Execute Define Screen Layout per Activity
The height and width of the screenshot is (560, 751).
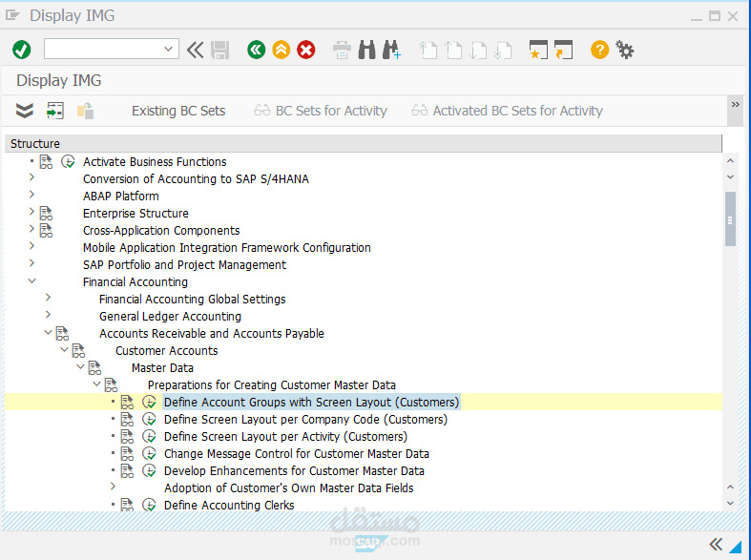click(150, 437)
